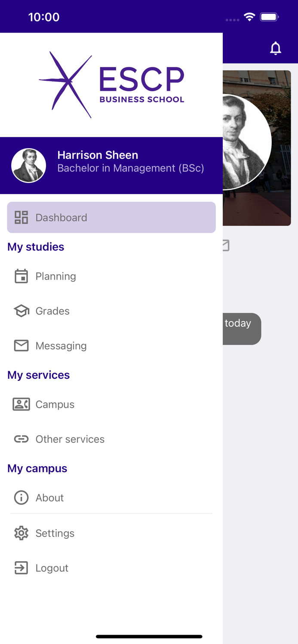Viewport: 298px width, 644px height.
Task: Open Messaging via the envelope icon
Action: tap(21, 346)
